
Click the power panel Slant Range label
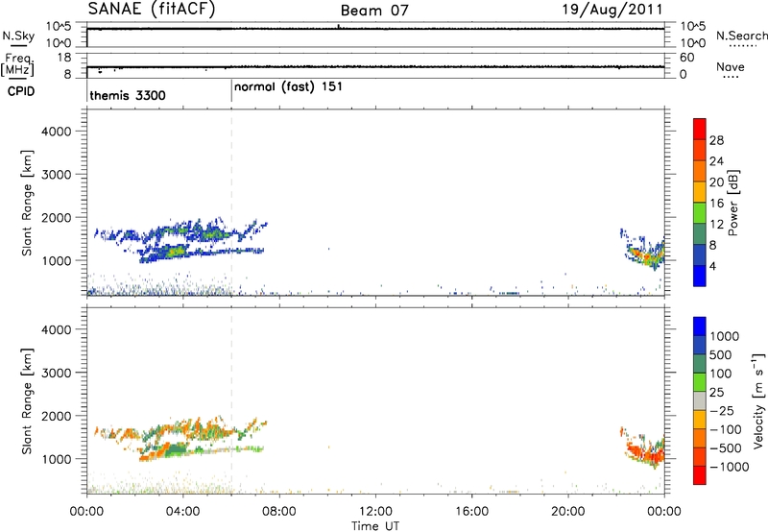[x=27, y=203]
